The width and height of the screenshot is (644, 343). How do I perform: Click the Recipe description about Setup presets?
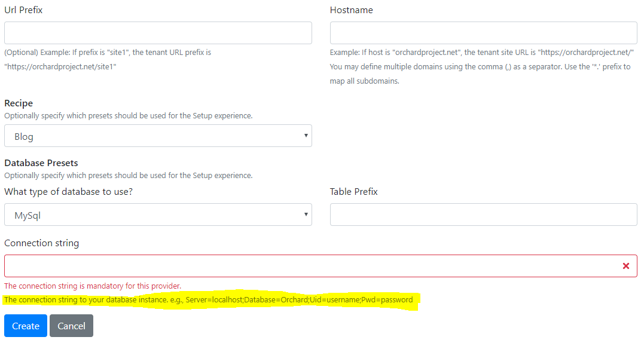click(129, 116)
